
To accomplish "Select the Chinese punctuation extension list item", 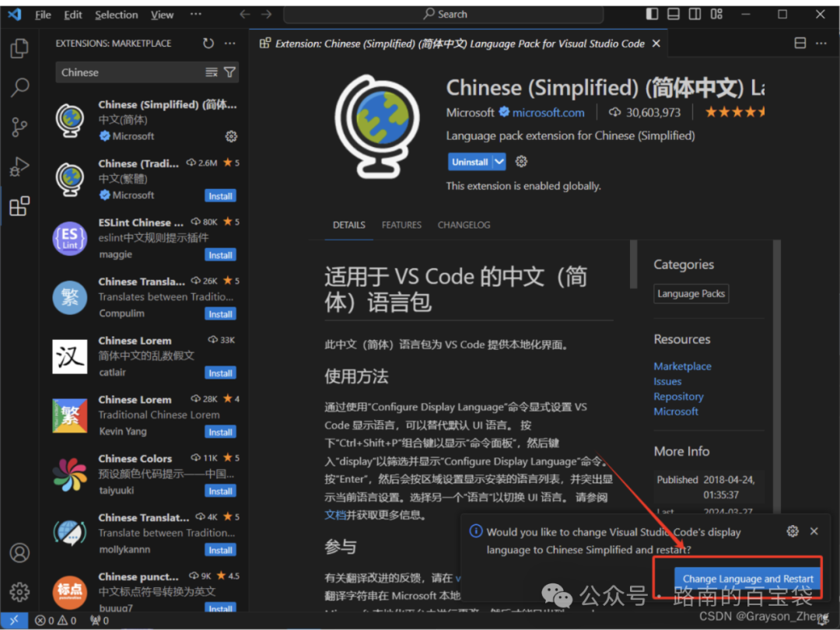I will pos(145,591).
